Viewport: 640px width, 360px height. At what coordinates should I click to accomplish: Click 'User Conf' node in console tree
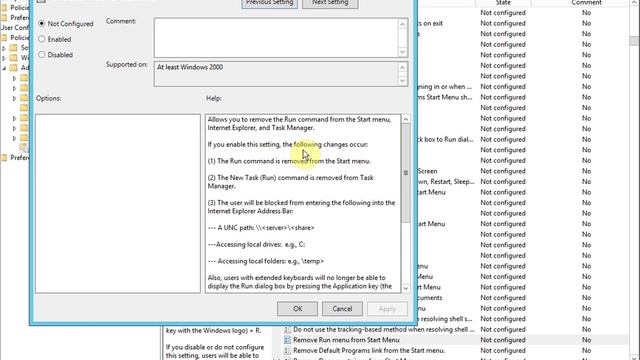pos(15,28)
